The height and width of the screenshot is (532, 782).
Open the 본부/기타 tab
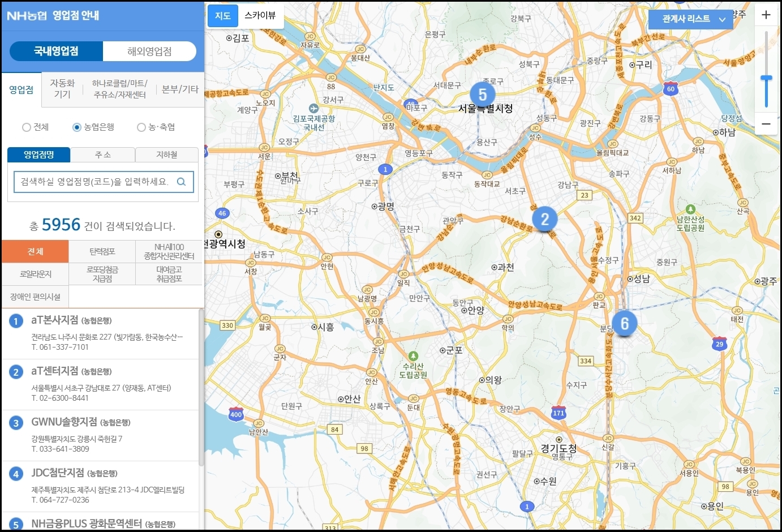tap(180, 89)
